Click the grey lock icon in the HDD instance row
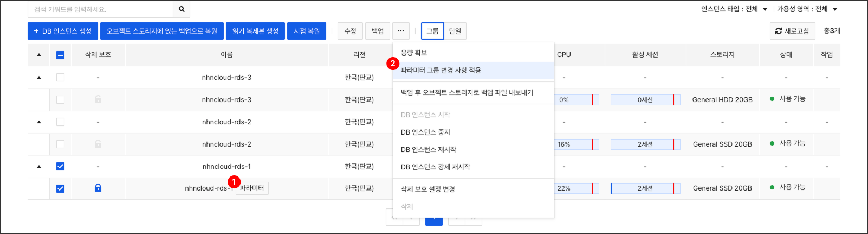 (98, 99)
